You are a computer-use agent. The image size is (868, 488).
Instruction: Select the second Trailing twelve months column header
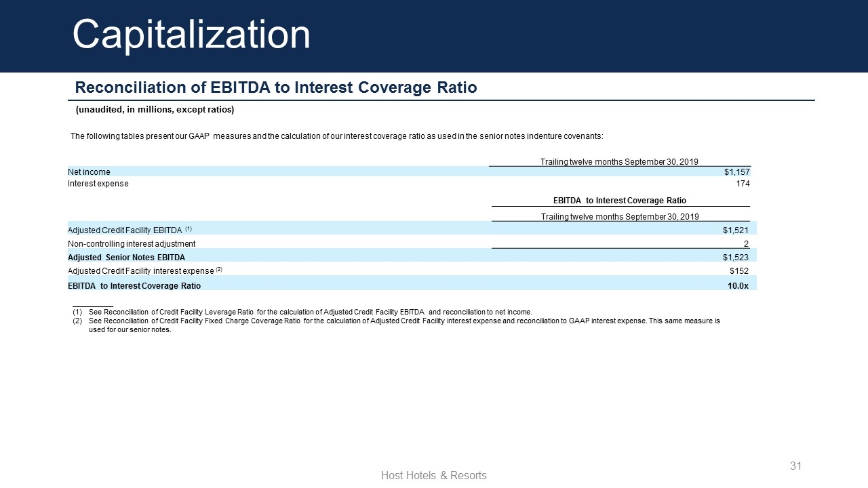coord(620,216)
